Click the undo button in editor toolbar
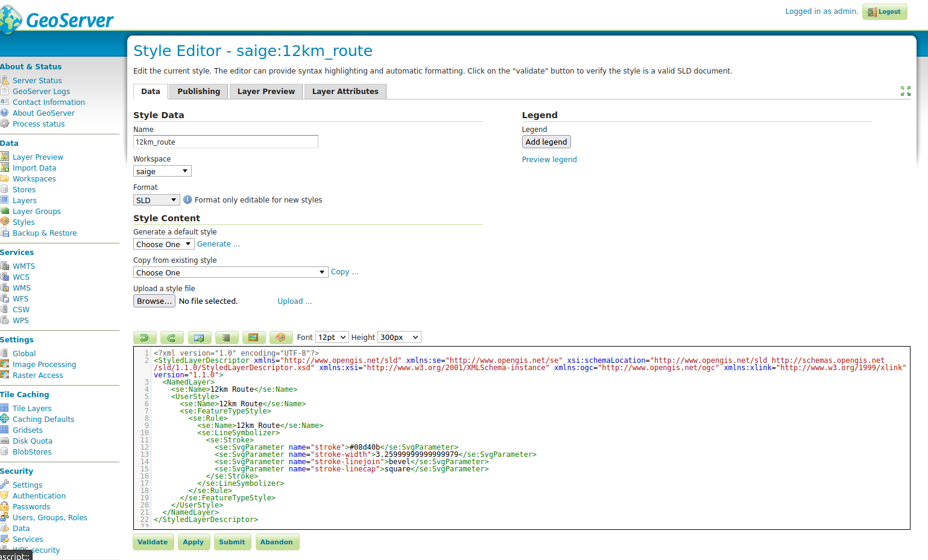 coord(145,338)
